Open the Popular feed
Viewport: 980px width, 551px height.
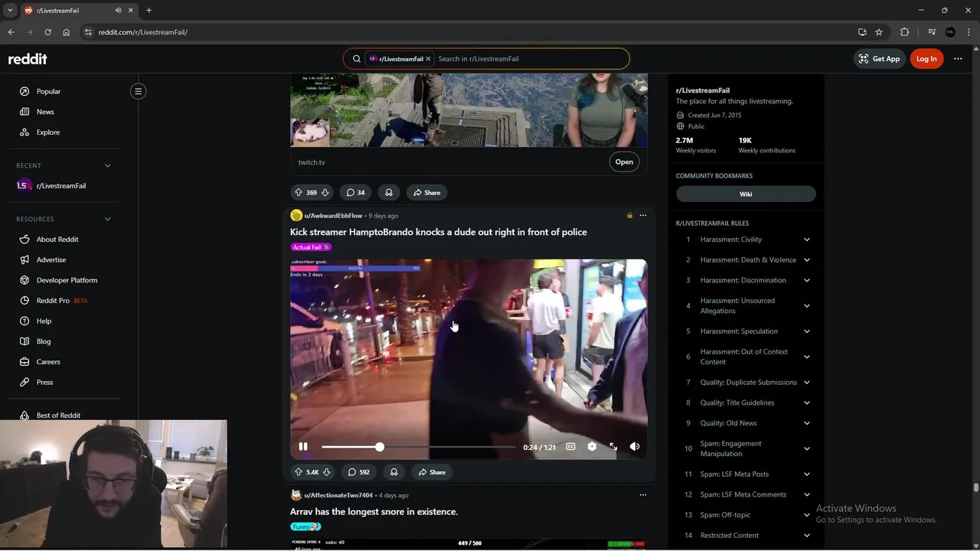point(48,91)
